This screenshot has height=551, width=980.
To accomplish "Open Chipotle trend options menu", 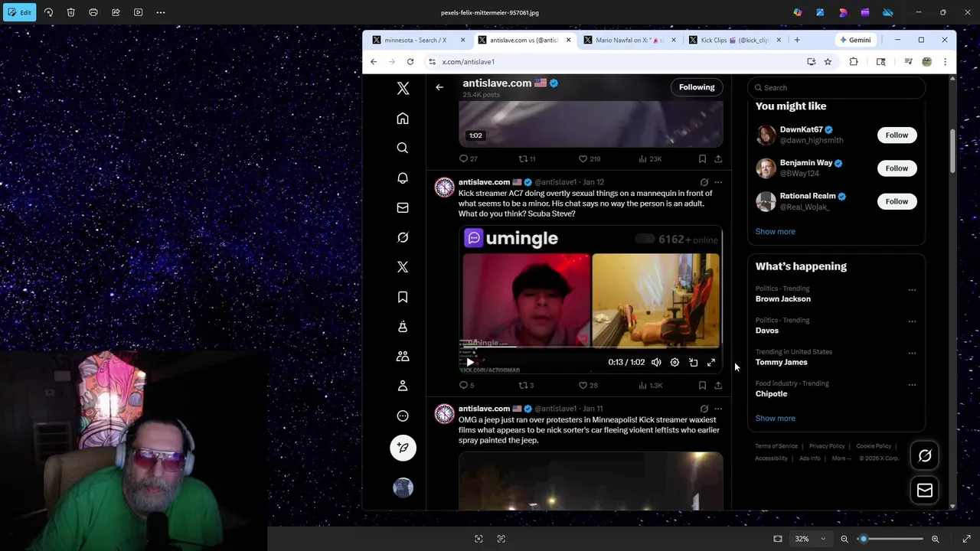I will 912,385.
